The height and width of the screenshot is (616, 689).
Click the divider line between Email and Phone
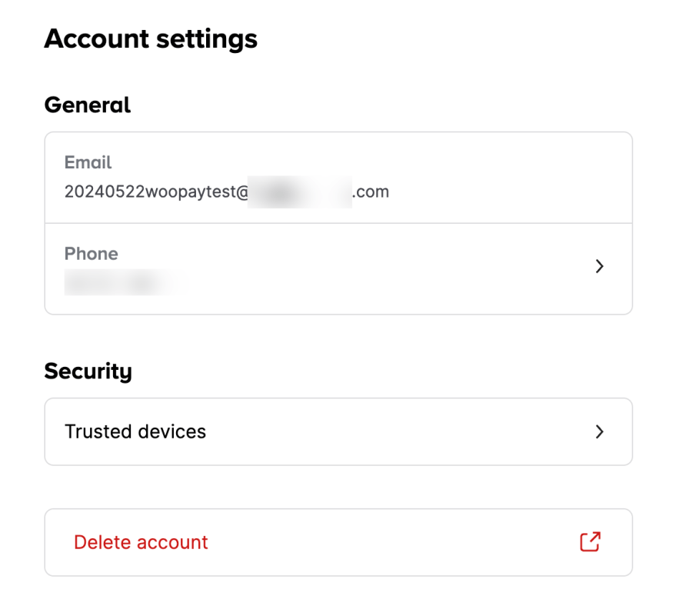tap(338, 224)
